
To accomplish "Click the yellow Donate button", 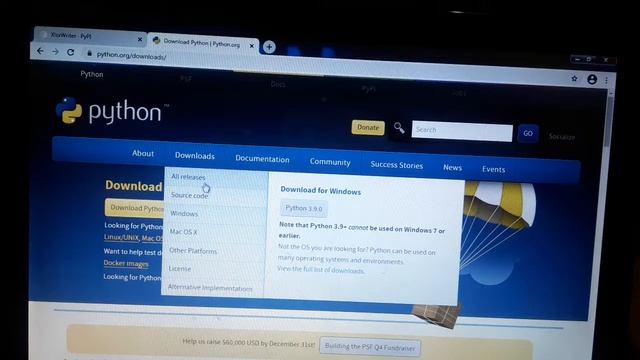I will point(368,127).
